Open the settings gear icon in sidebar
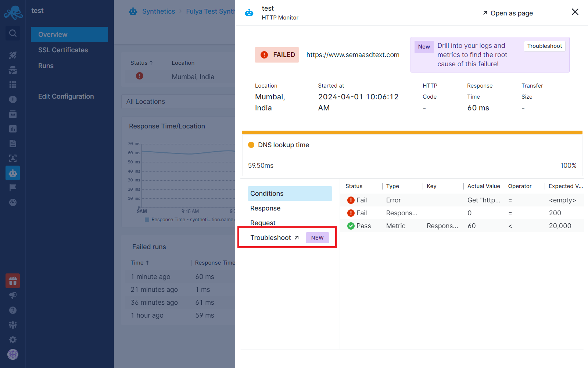 coord(13,340)
